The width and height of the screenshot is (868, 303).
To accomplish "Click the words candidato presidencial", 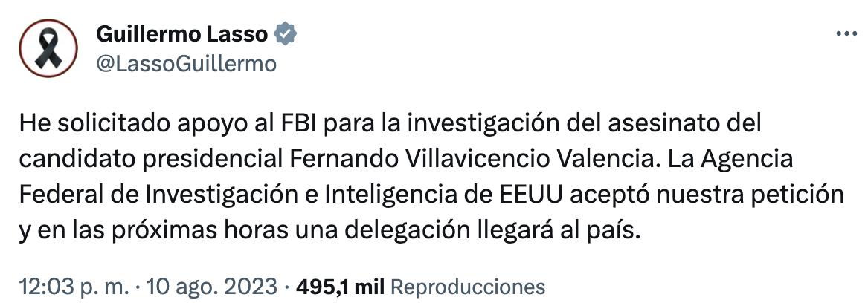I will 149,160.
